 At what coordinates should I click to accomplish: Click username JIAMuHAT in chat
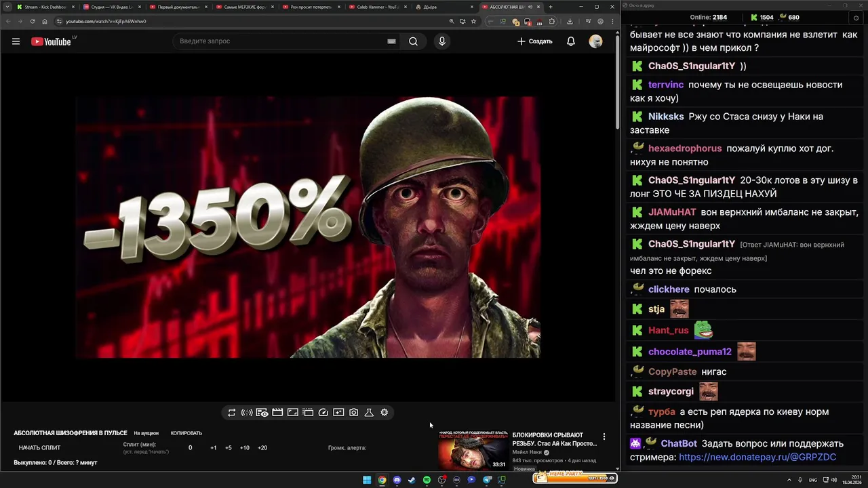tap(672, 212)
